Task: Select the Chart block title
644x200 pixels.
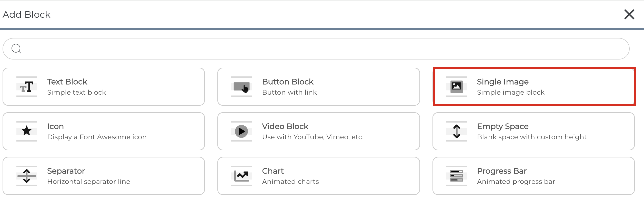Action: pos(273,171)
